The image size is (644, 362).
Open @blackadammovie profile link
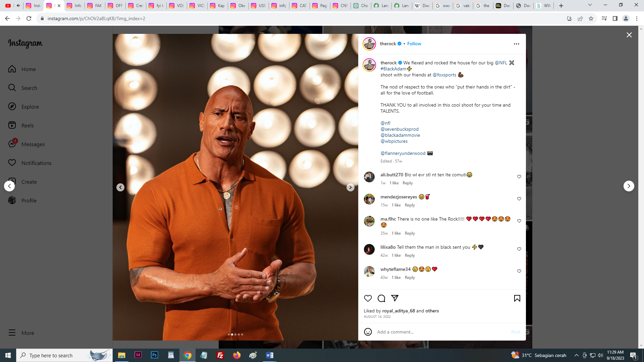(x=400, y=135)
